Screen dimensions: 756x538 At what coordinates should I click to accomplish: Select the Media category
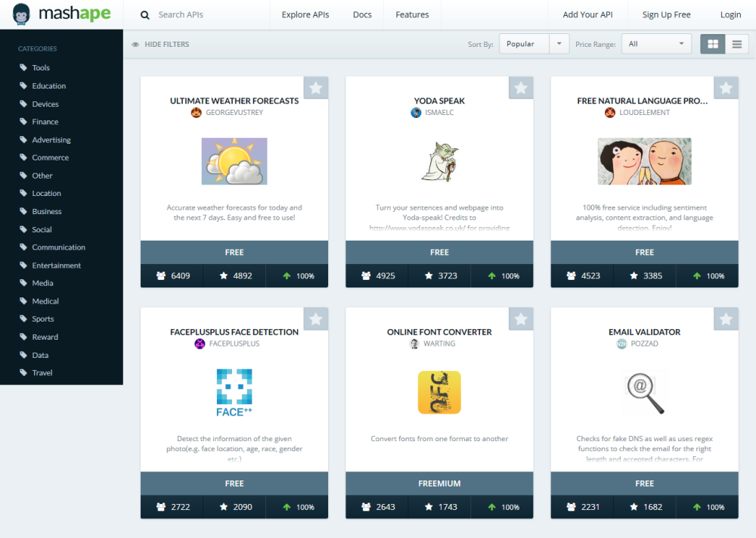(42, 283)
